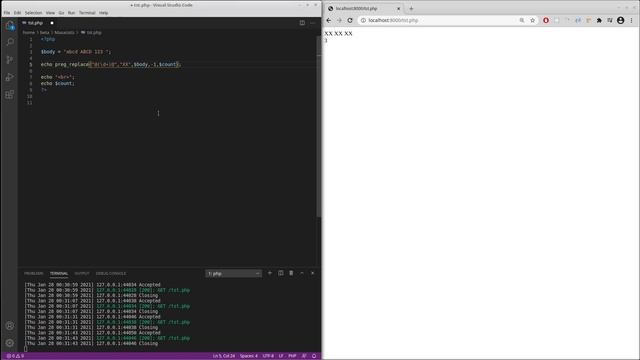The height and width of the screenshot is (360, 640).
Task: Select the terminal dropdown showing 1: php
Action: (x=233, y=273)
